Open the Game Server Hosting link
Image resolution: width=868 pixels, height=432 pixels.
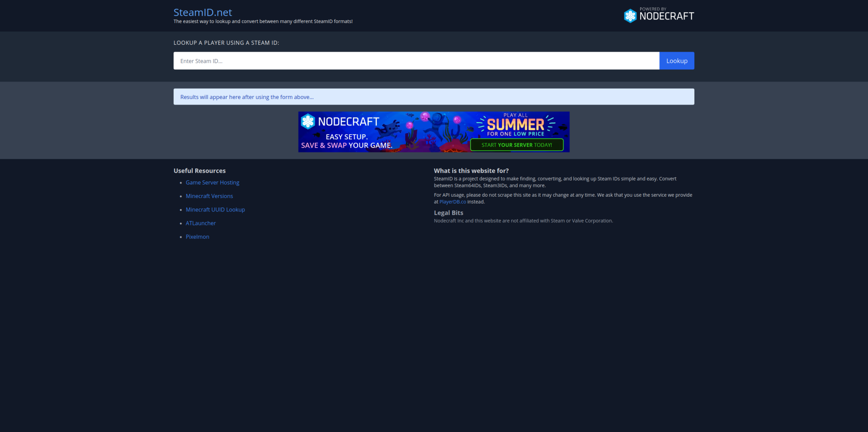(x=212, y=183)
